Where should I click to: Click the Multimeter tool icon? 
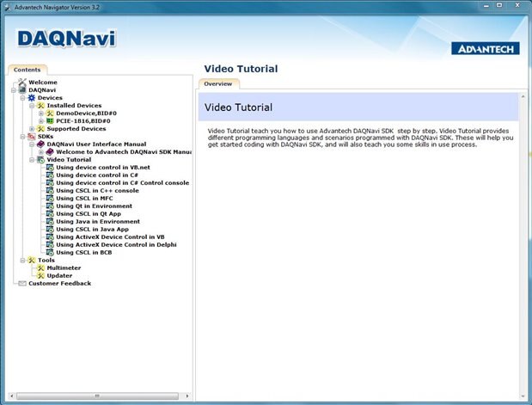[x=40, y=267]
